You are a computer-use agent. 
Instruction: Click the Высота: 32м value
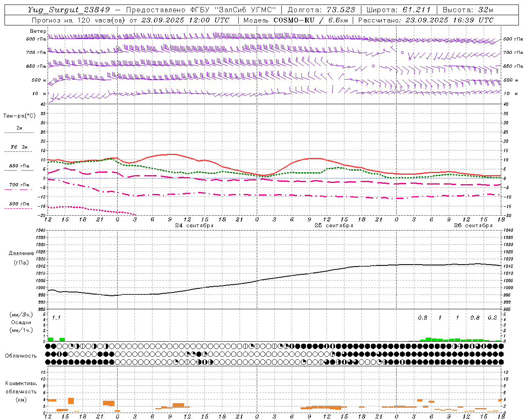click(x=468, y=10)
